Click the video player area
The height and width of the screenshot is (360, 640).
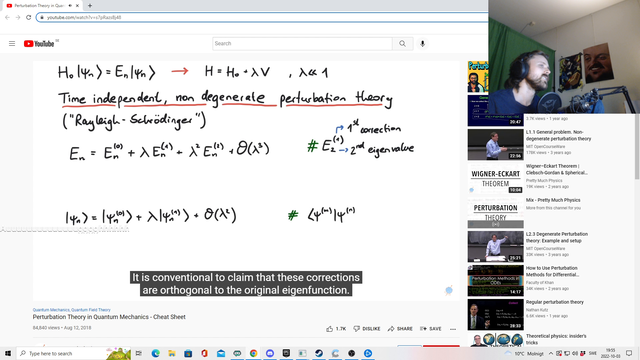tap(246, 181)
